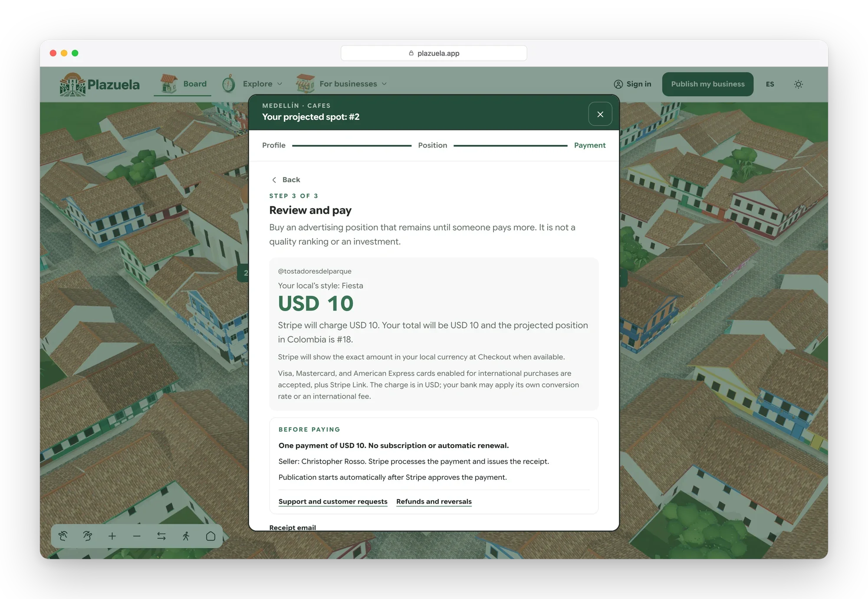Zoom in the map with plus icon
Screen dimensions: 868x599
112,536
